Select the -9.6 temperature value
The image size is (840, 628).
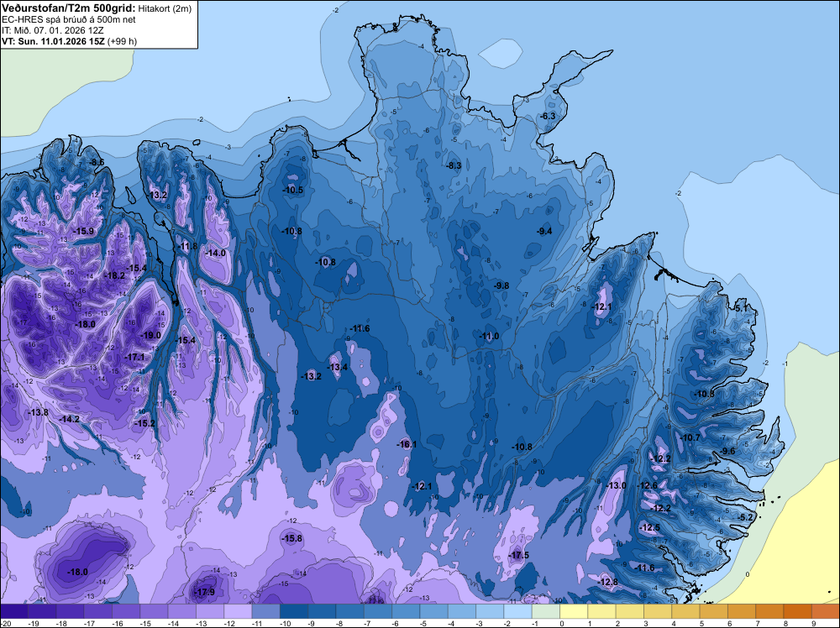click(728, 451)
